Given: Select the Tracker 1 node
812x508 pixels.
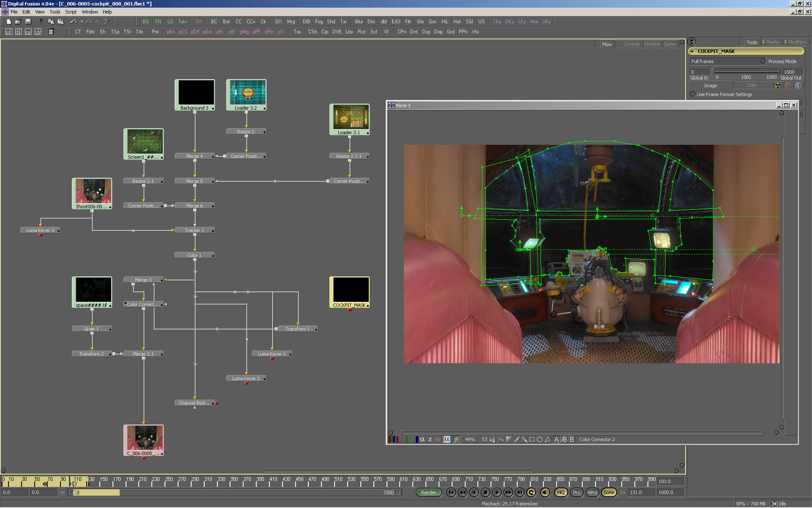Looking at the screenshot, I should click(x=195, y=230).
